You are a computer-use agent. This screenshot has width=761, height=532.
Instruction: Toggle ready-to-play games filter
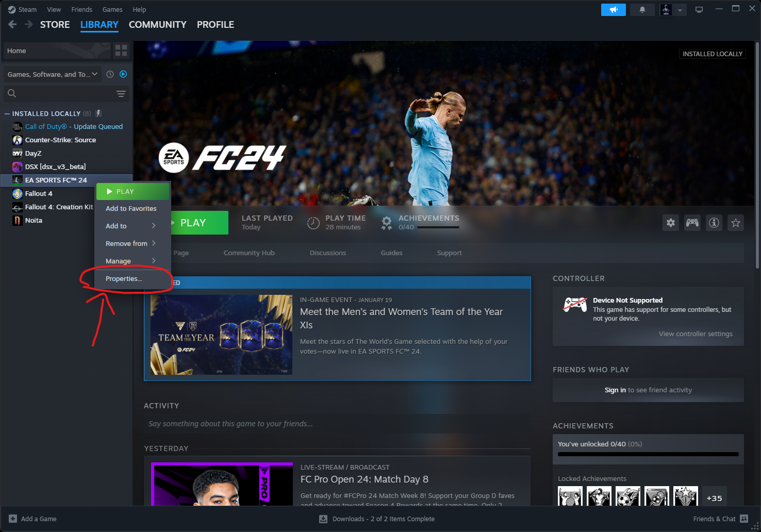123,74
